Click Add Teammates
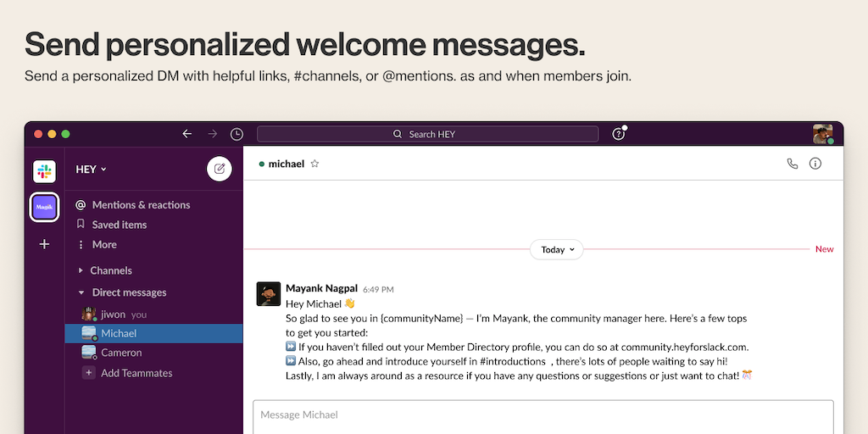Viewport: 868px width, 434px height. coord(136,373)
